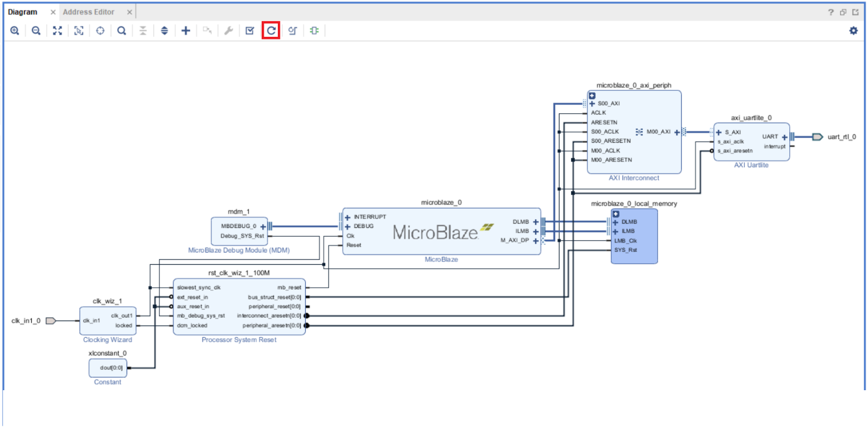Screen dimensions: 868x427
Task: Click the Debug_SYS_Rst pin label
Action: pos(242,236)
